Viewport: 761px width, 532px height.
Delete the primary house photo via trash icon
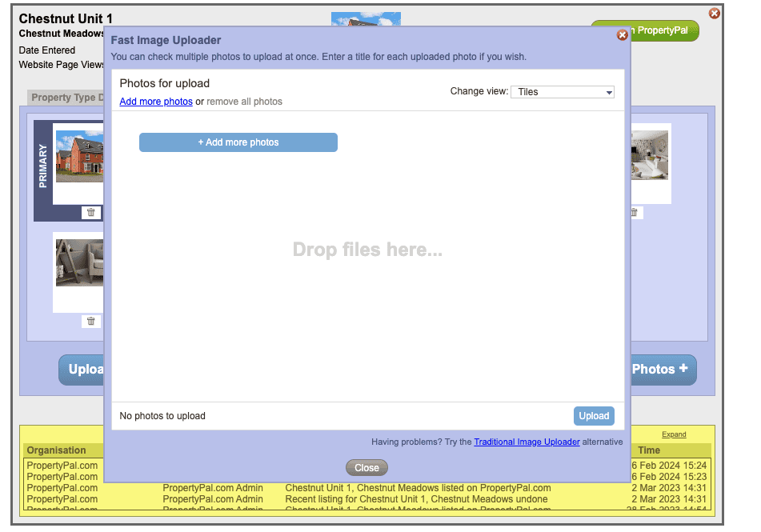(x=90, y=213)
